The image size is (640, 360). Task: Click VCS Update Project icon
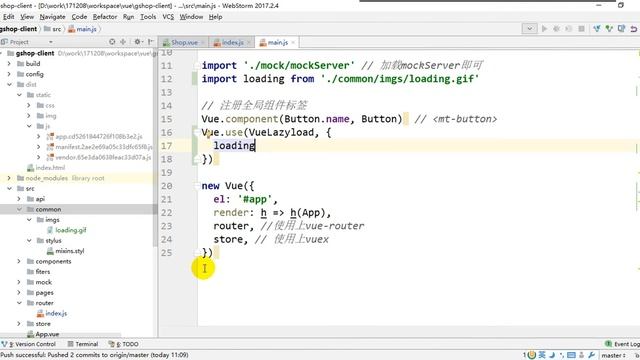597,29
